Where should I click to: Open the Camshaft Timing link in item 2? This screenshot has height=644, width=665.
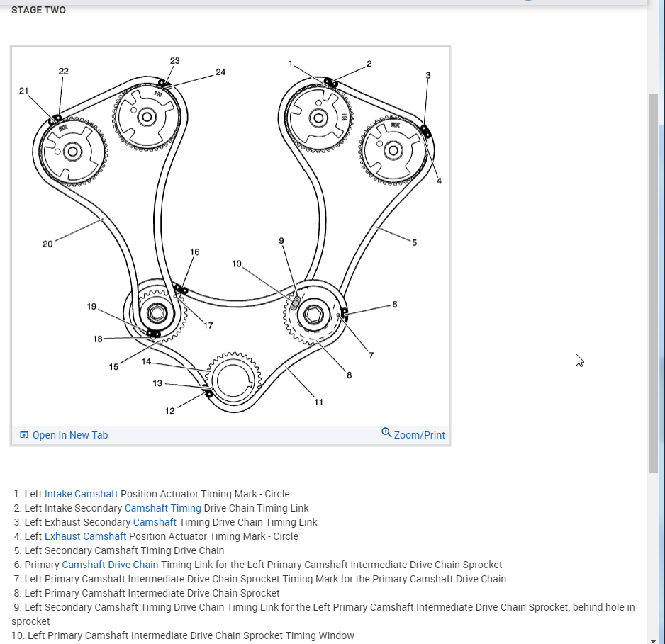click(162, 508)
